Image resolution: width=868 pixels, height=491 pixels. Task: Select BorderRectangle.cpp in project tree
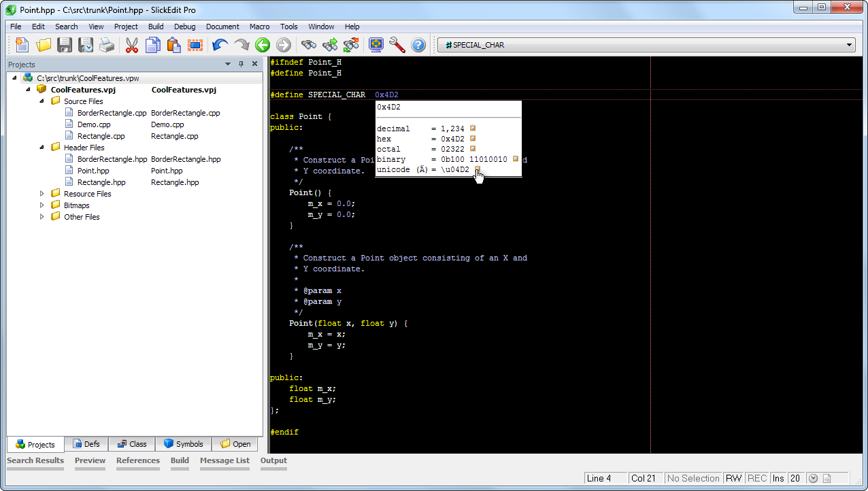[x=112, y=113]
